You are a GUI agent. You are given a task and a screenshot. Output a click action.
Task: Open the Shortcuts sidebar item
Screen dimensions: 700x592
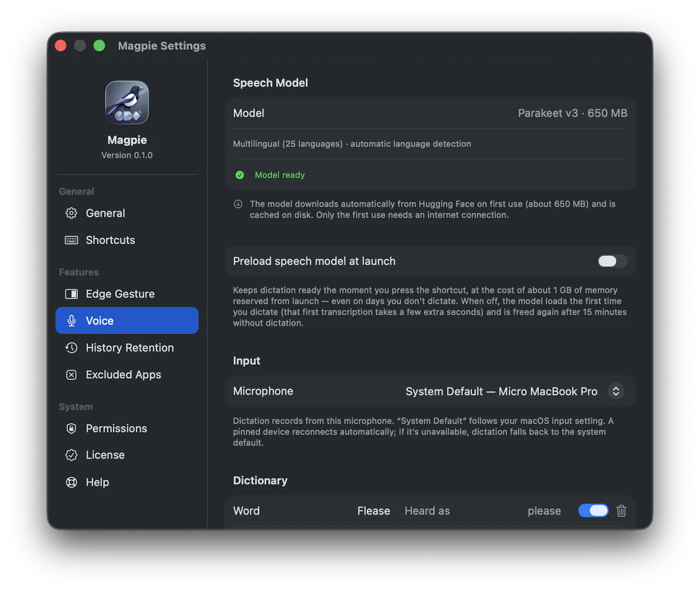(x=127, y=240)
